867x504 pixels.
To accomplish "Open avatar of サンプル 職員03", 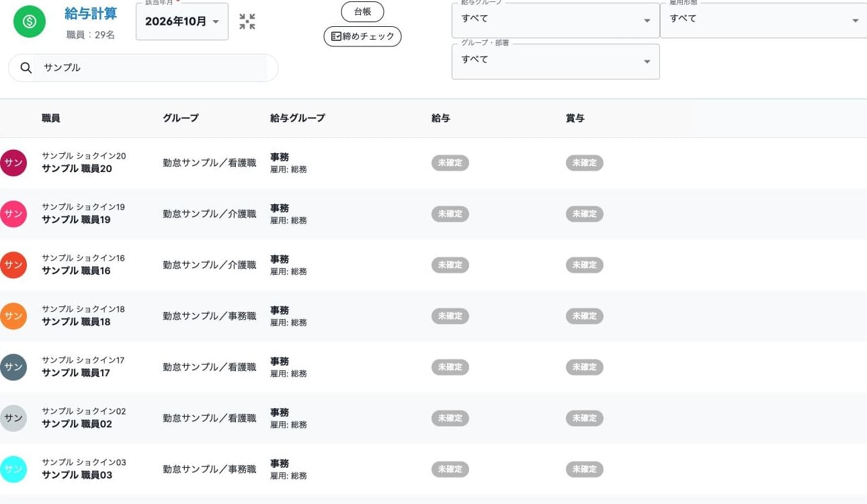I will [x=13, y=469].
